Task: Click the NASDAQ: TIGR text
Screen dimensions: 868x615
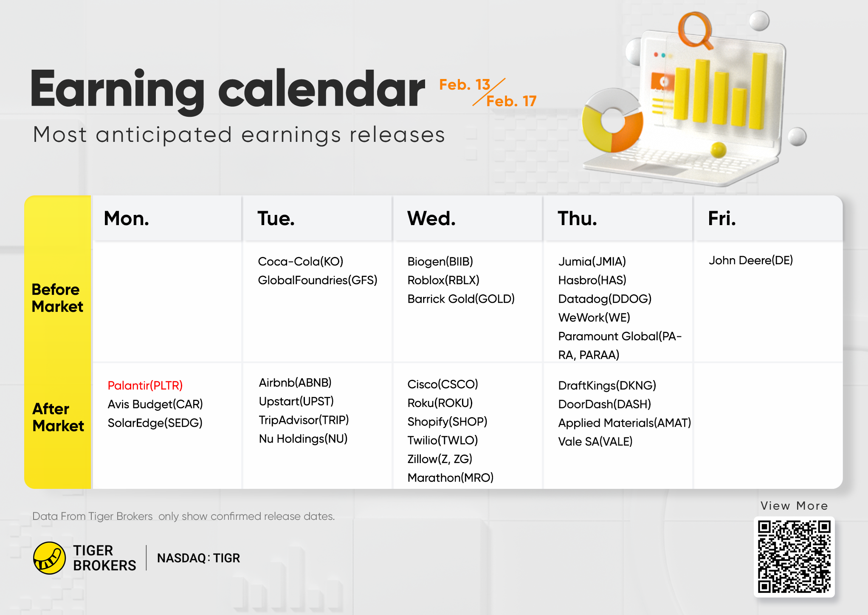Action: (198, 558)
